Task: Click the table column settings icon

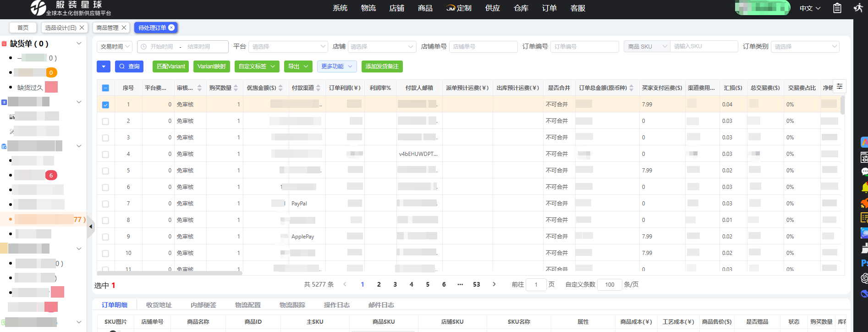Action: pos(840,86)
